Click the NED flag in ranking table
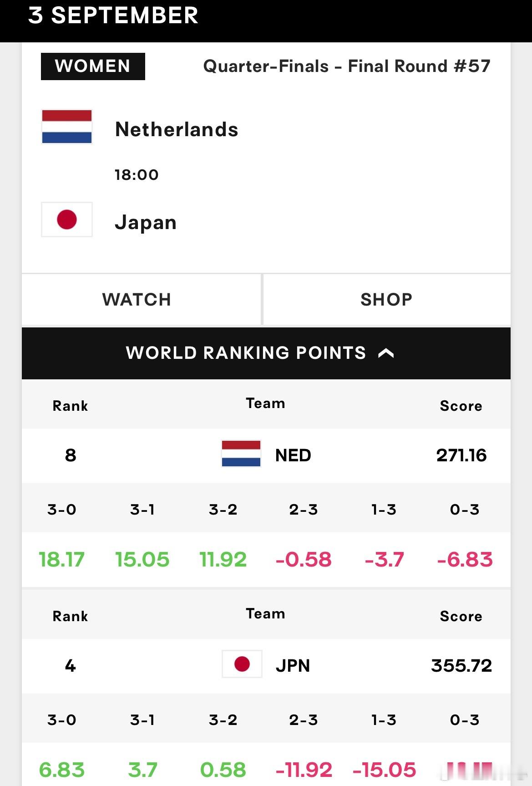 tap(241, 454)
